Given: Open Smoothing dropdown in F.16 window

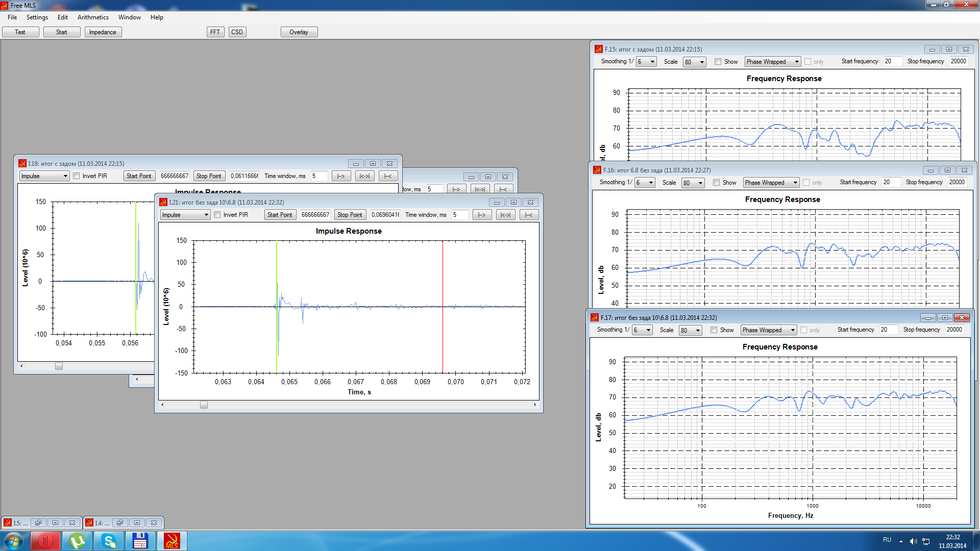Looking at the screenshot, I should coord(645,183).
